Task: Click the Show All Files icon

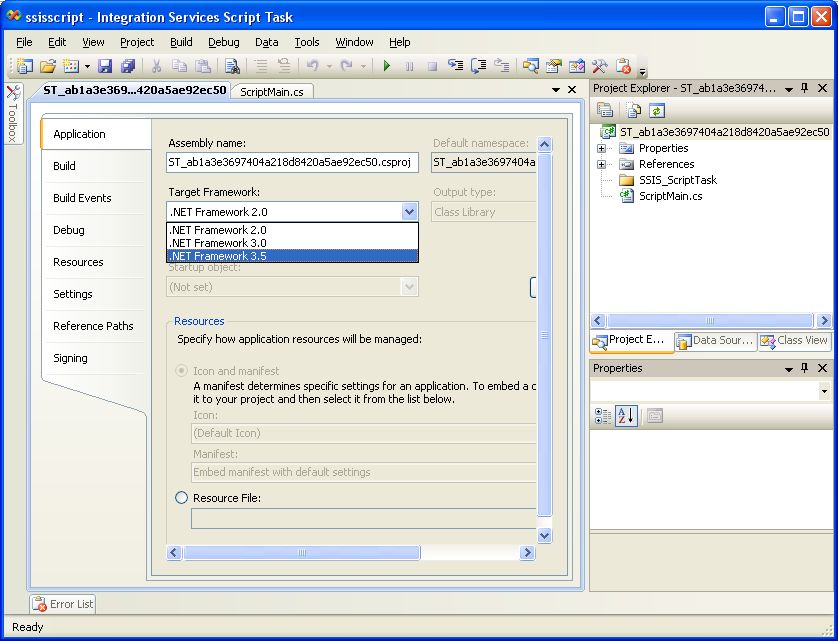Action: tap(632, 111)
